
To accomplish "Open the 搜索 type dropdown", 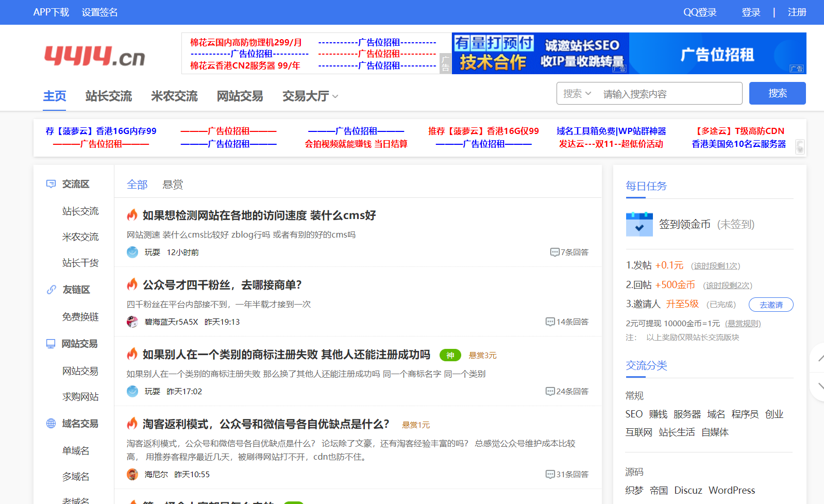I will pos(577,94).
